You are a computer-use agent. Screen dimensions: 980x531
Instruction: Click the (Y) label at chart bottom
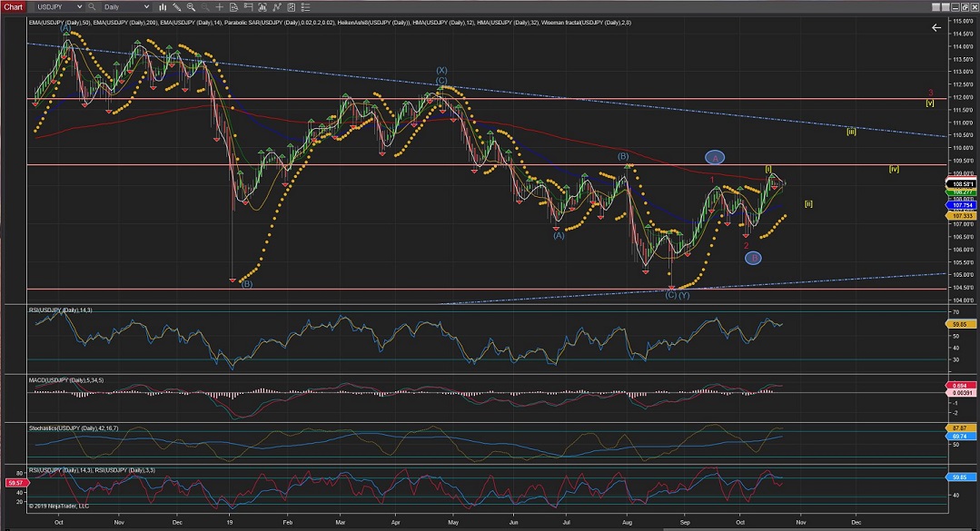[685, 296]
